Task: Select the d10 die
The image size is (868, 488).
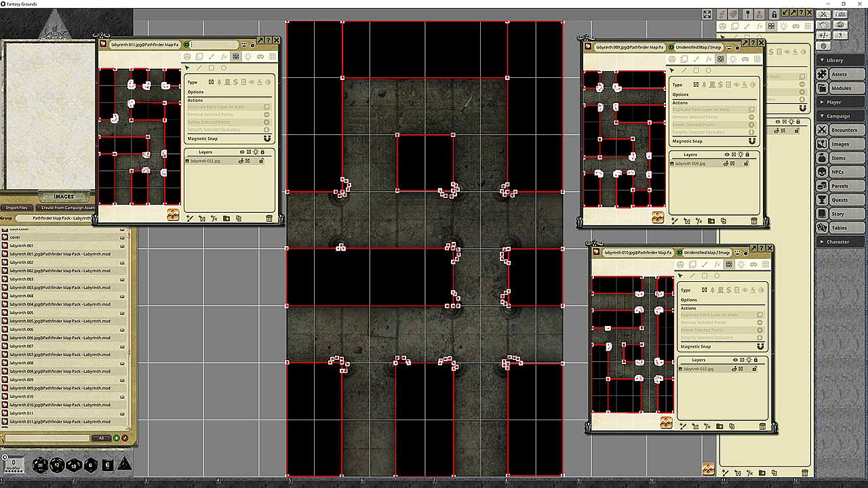Action: [74, 465]
